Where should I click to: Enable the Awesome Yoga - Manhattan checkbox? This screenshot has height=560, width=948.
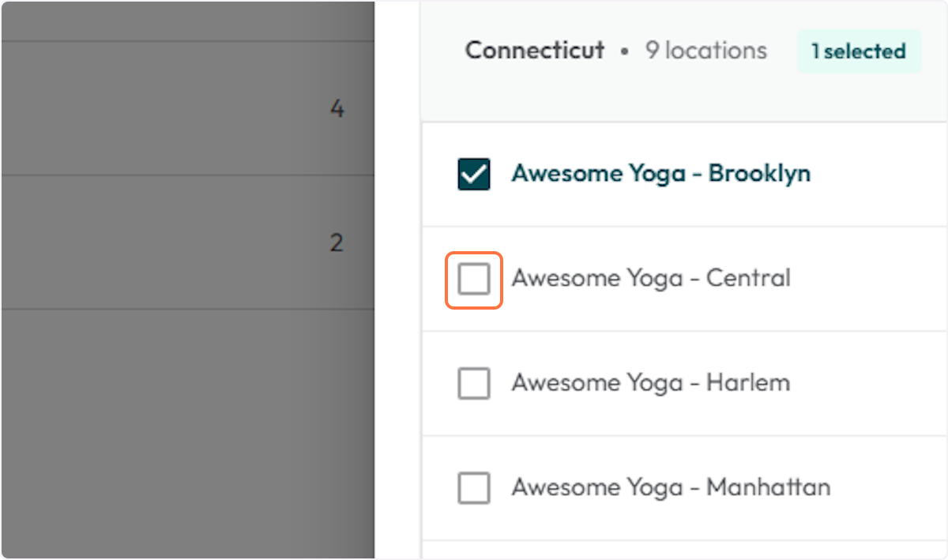[473, 488]
